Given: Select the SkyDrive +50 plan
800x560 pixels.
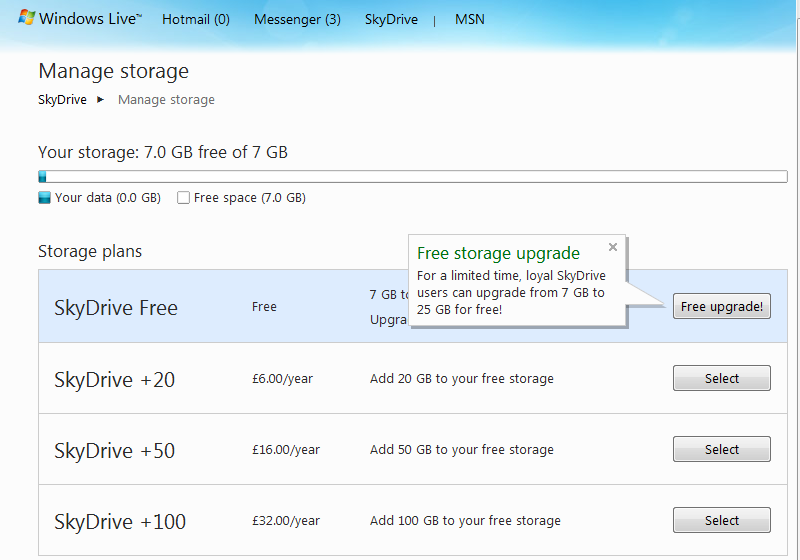Looking at the screenshot, I should [721, 449].
